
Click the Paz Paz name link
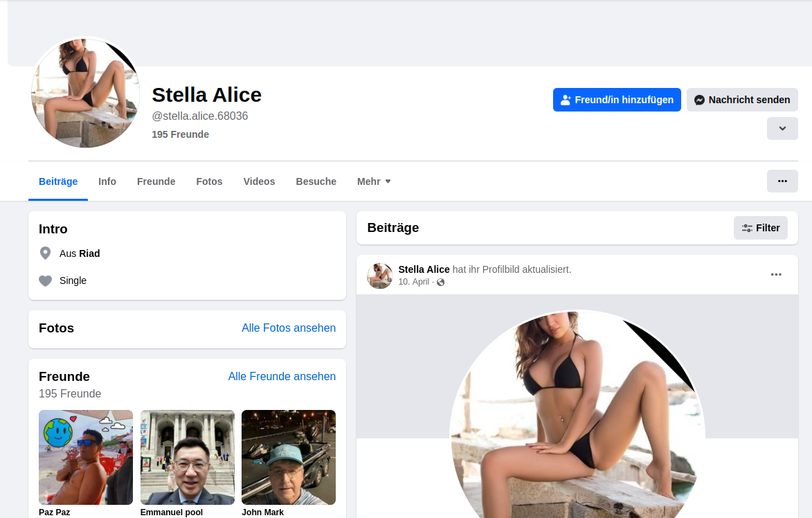click(x=55, y=512)
